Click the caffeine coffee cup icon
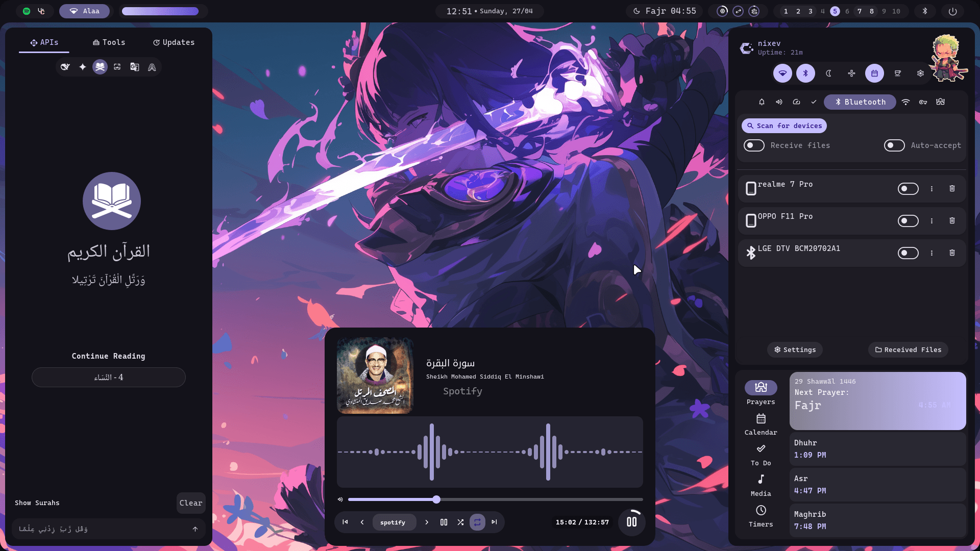Image resolution: width=980 pixels, height=551 pixels. [x=897, y=73]
